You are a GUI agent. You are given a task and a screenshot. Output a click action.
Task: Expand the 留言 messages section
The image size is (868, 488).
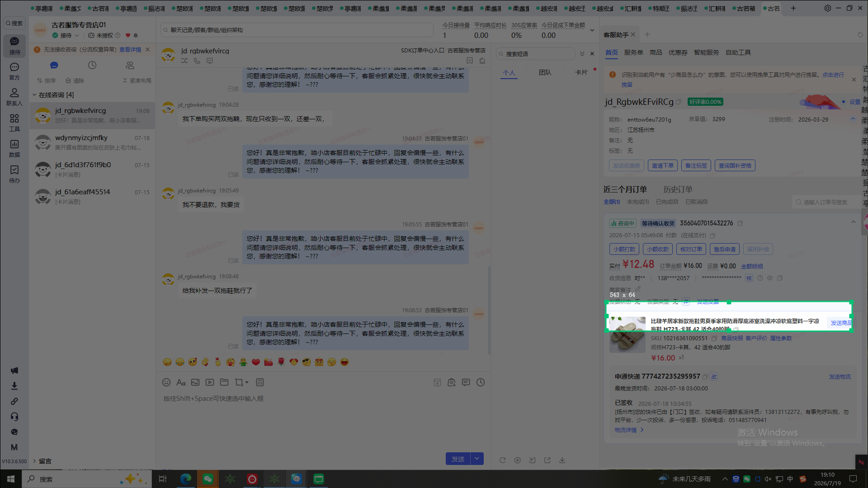(x=42, y=461)
